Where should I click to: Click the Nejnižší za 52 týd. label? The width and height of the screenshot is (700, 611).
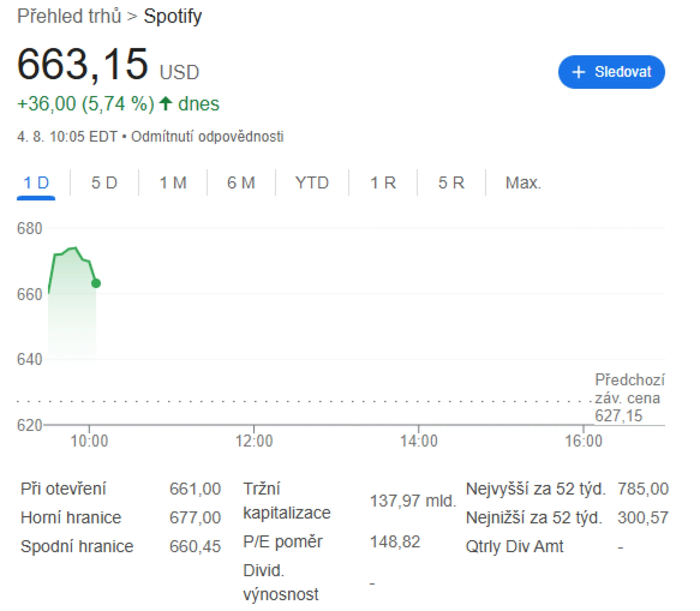point(534,517)
